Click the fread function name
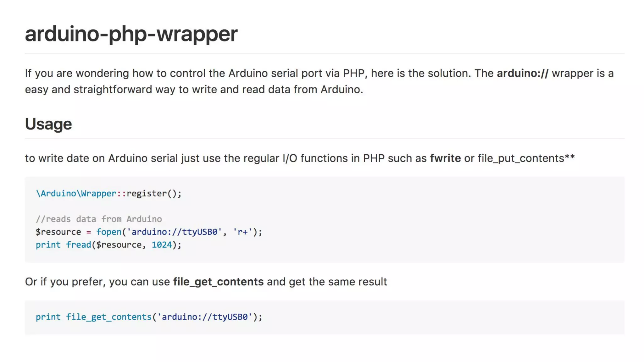Screen dimensions: 644x362 coord(78,245)
